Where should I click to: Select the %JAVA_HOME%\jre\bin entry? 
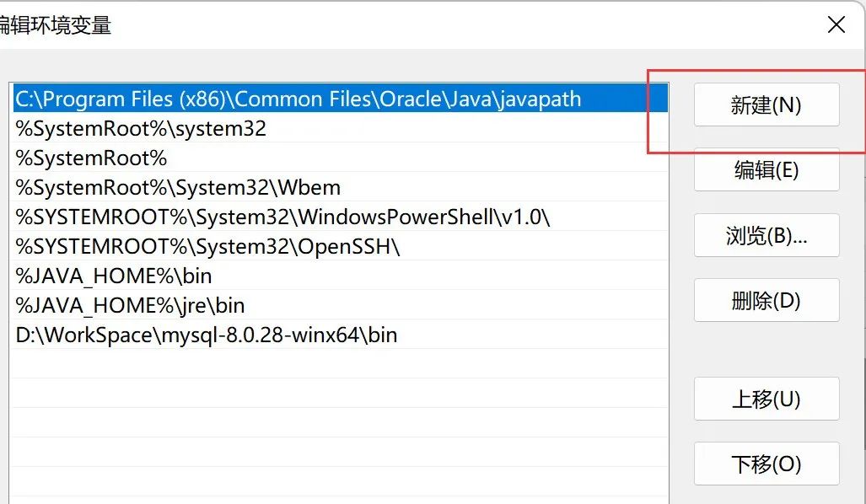tap(340, 305)
